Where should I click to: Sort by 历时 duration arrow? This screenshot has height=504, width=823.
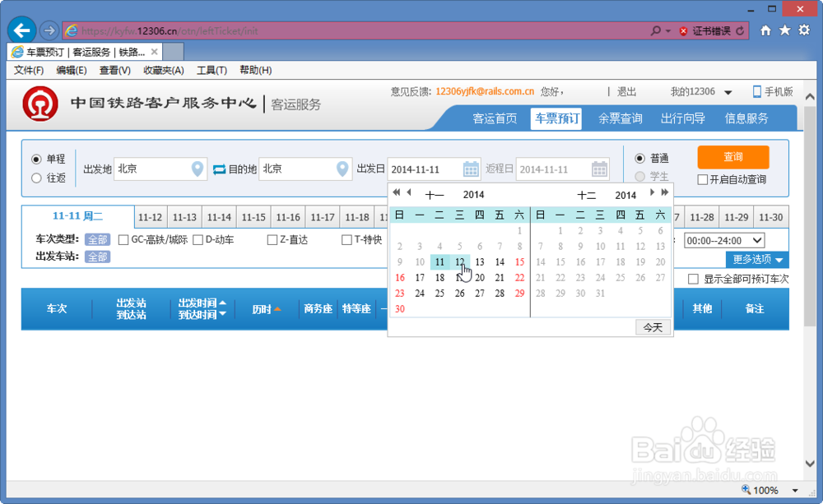click(277, 309)
